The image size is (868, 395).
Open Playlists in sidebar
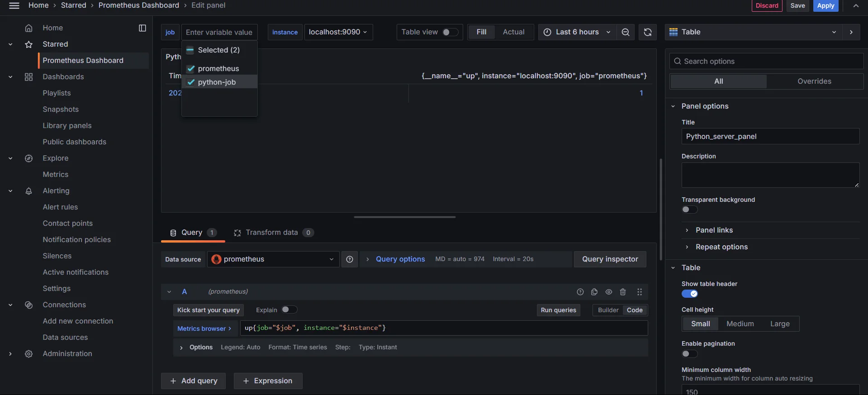coord(57,93)
